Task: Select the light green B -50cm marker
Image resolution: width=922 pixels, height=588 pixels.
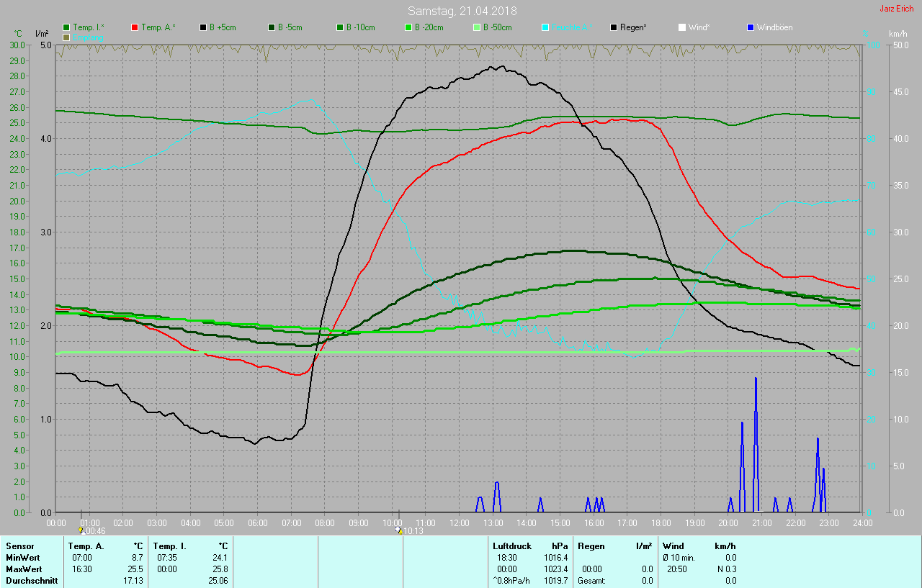Action: pos(477,27)
